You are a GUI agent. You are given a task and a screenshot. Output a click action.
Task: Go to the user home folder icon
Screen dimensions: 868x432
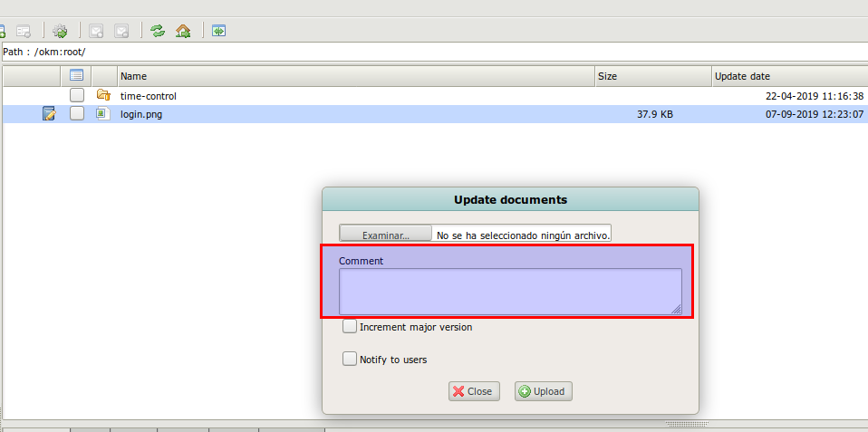pos(183,31)
